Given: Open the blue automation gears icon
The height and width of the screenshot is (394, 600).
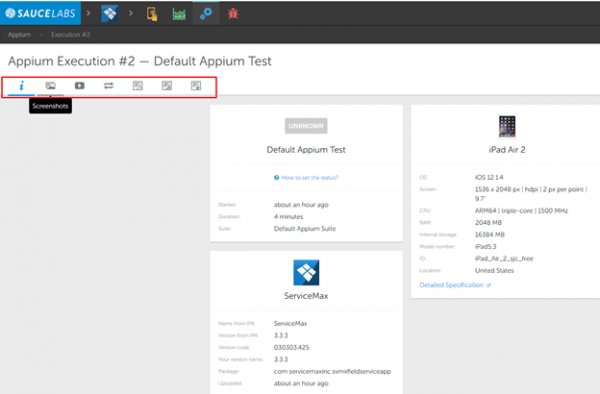Looking at the screenshot, I should 206,14.
